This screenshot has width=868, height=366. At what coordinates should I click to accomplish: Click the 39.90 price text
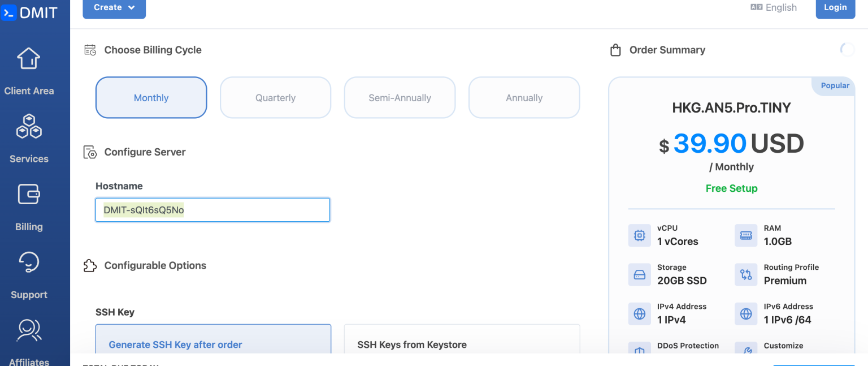coord(710,144)
